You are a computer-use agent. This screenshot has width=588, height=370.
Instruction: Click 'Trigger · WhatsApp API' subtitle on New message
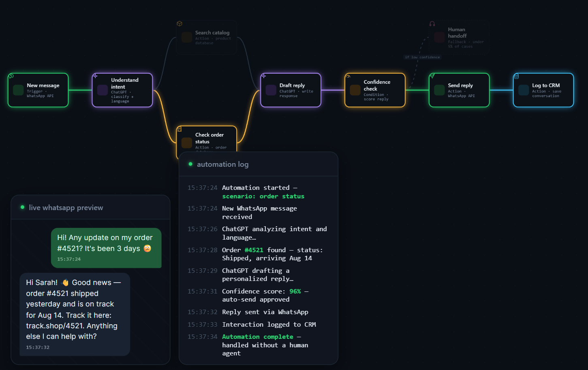[x=40, y=94]
